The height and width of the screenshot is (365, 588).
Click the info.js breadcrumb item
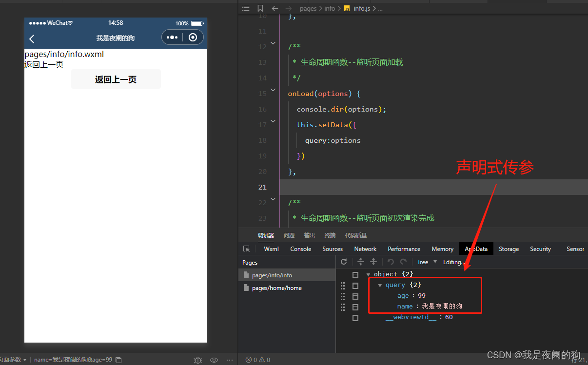click(361, 8)
